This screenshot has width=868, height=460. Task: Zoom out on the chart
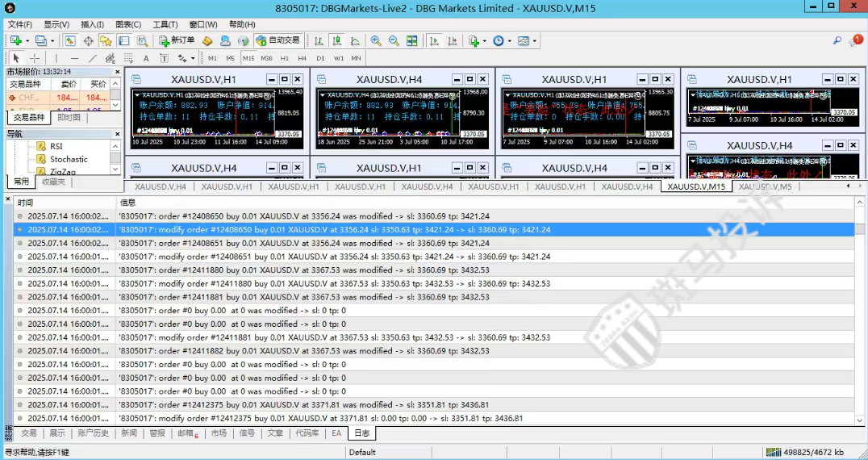[394, 40]
